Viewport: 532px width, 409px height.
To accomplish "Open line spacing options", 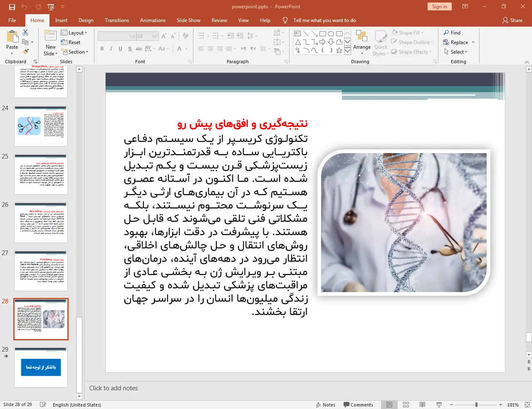I will click(252, 36).
